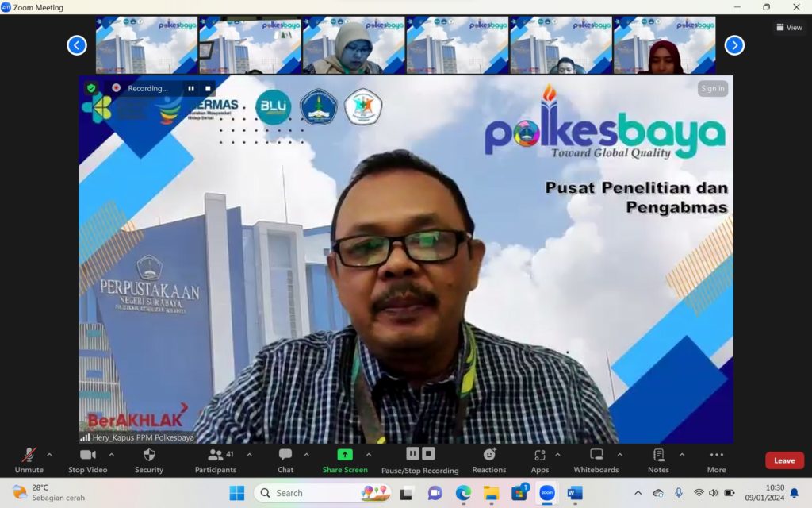Select the fourth participant thumbnail in the strip
The height and width of the screenshot is (508, 812).
(458, 45)
